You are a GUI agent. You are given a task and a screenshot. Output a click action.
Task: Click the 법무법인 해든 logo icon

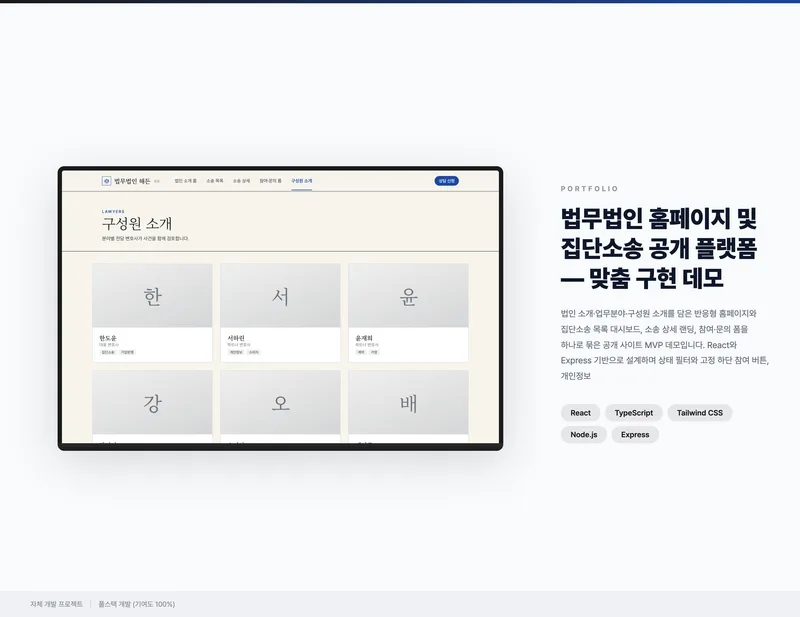pos(106,181)
